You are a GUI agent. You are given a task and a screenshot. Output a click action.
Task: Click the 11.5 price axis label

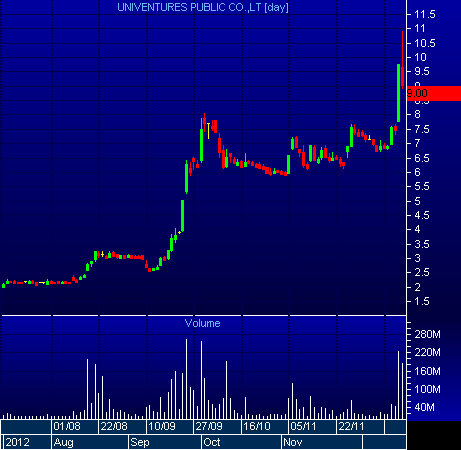point(425,14)
